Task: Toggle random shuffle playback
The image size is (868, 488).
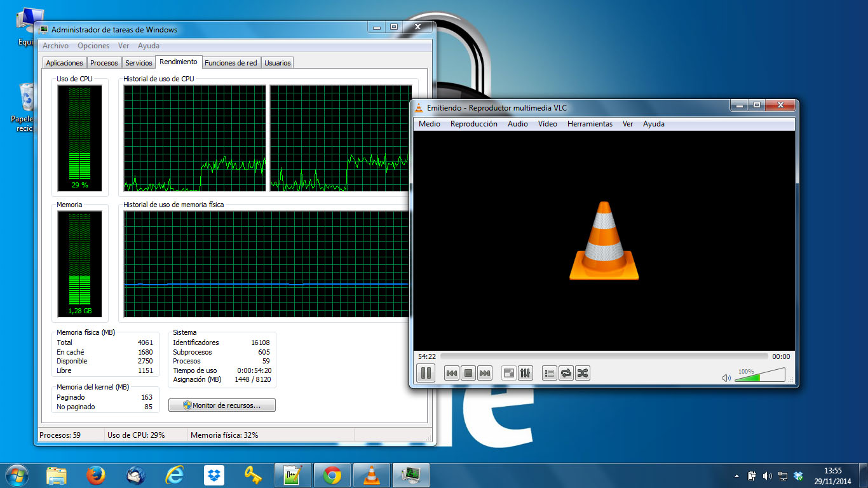Action: (582, 373)
